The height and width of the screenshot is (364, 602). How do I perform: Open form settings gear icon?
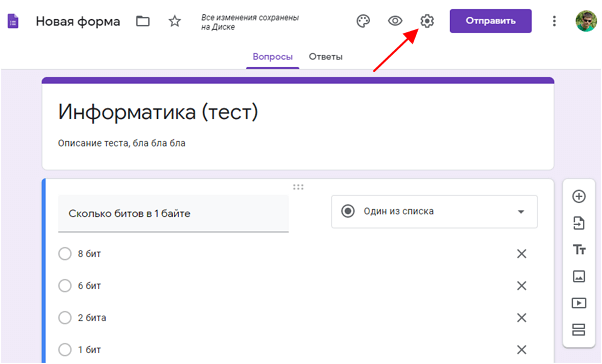[x=427, y=21]
